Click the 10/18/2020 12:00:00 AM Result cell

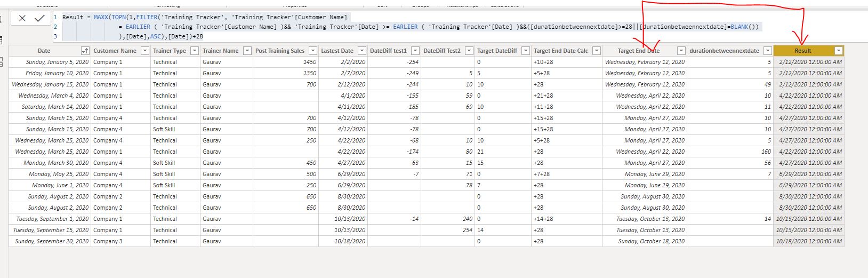[x=809, y=241]
